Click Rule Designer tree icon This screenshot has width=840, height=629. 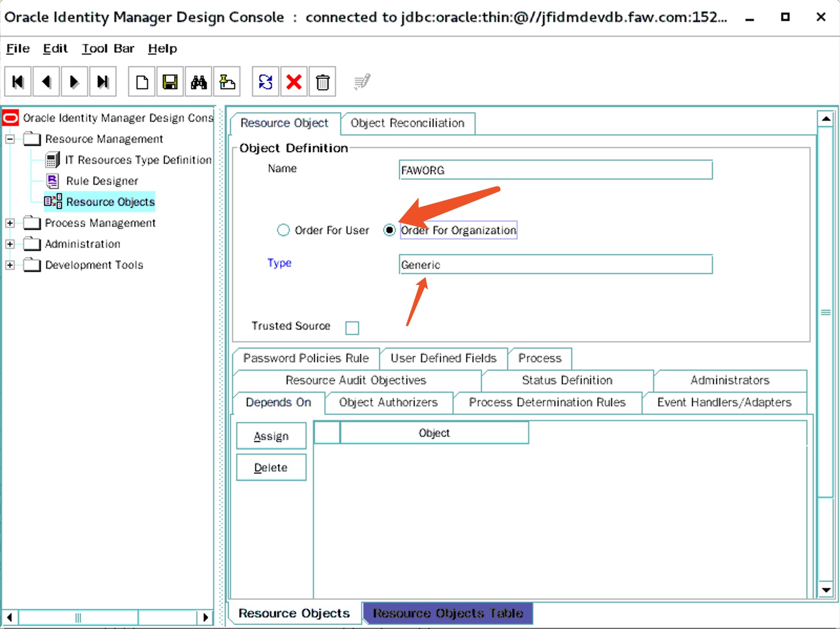52,181
